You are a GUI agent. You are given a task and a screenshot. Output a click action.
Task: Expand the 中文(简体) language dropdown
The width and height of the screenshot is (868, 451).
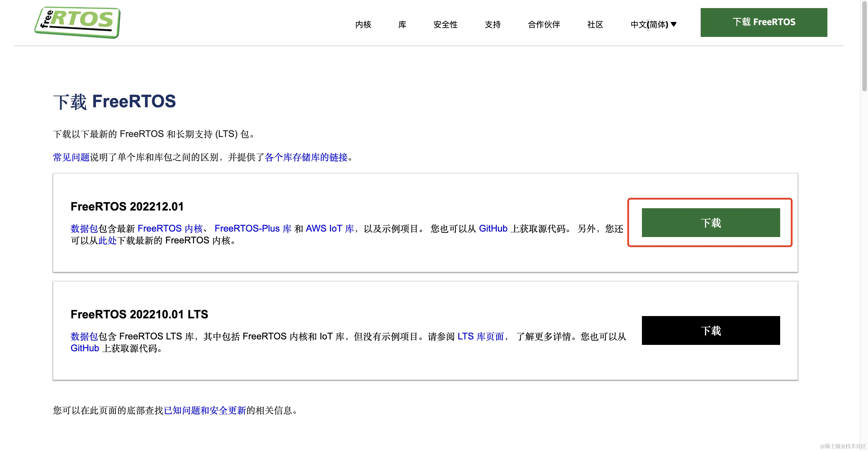coord(653,24)
